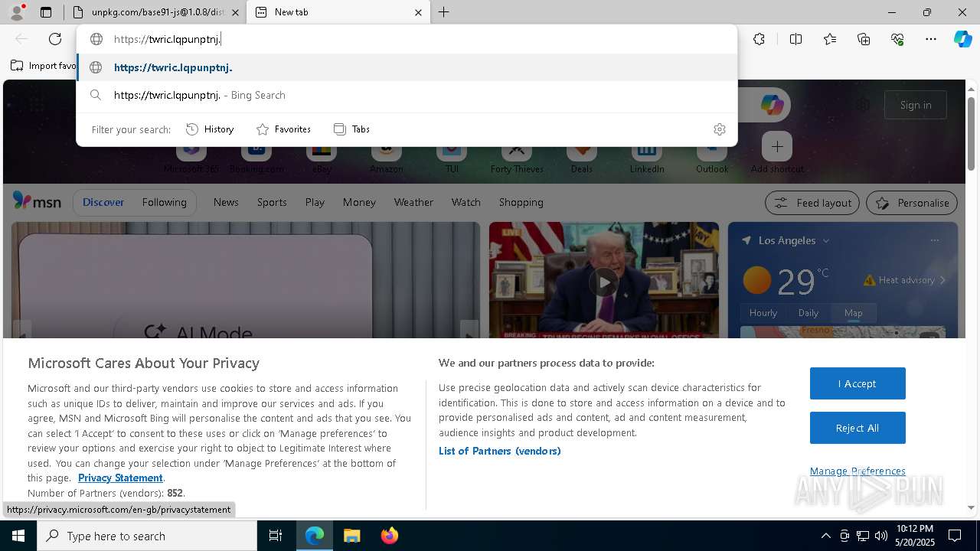980x551 pixels.
Task: Open a new tab with plus button
Action: point(443,12)
